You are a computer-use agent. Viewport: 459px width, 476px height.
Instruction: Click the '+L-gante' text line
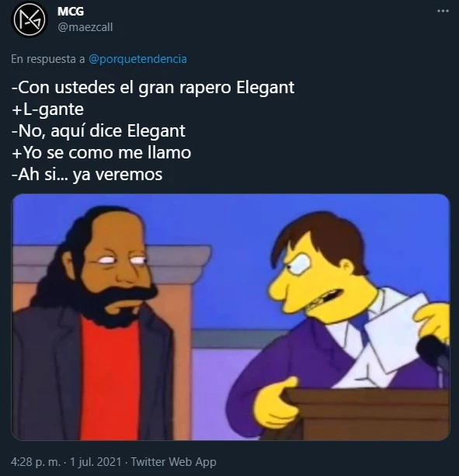pyautogui.click(x=47, y=109)
